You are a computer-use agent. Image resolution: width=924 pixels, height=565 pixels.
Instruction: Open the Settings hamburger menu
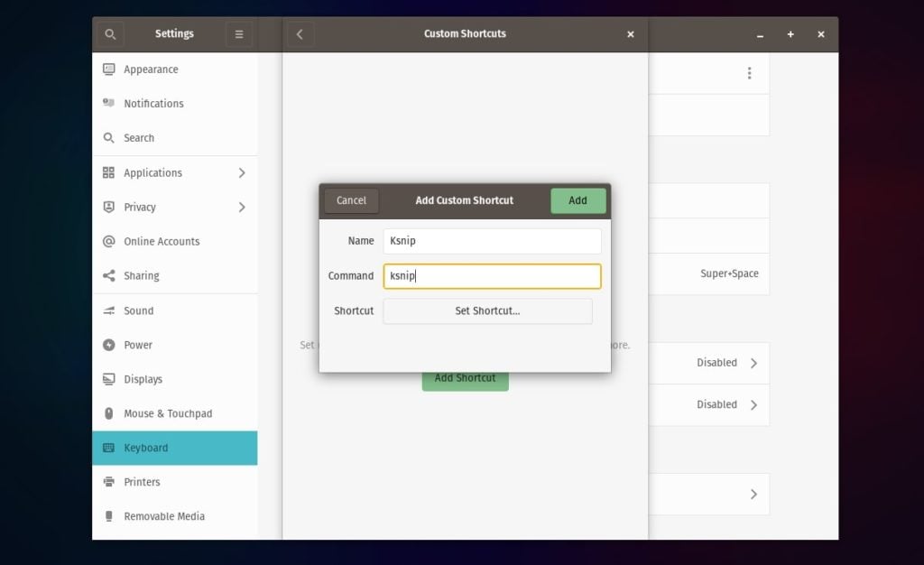click(x=239, y=34)
